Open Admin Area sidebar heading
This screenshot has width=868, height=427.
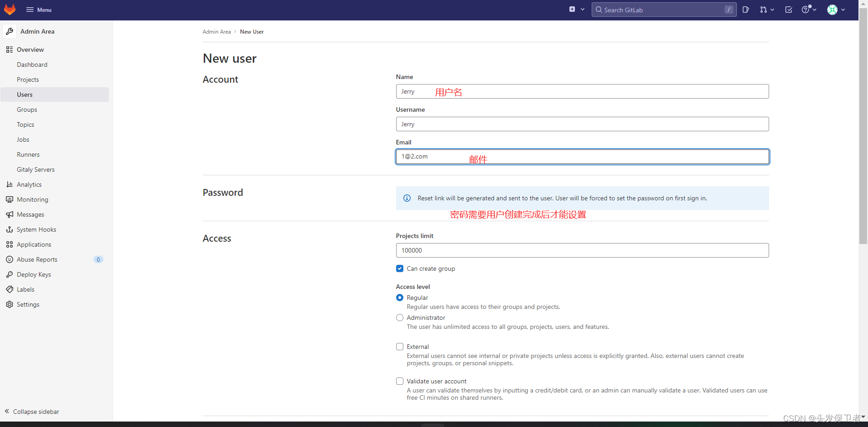click(x=37, y=31)
